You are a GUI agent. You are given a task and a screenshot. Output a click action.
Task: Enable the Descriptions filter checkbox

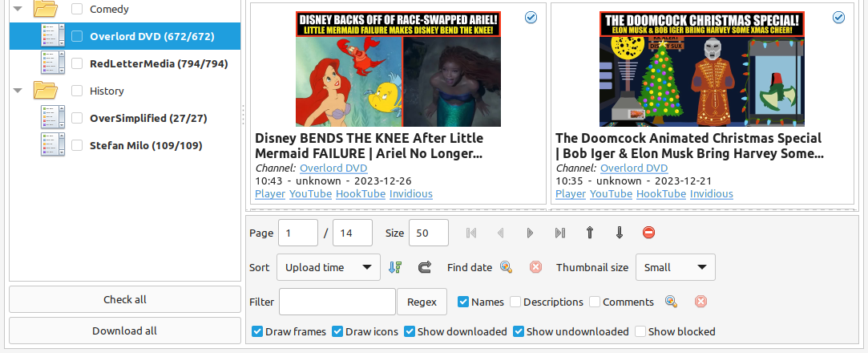[x=515, y=302]
